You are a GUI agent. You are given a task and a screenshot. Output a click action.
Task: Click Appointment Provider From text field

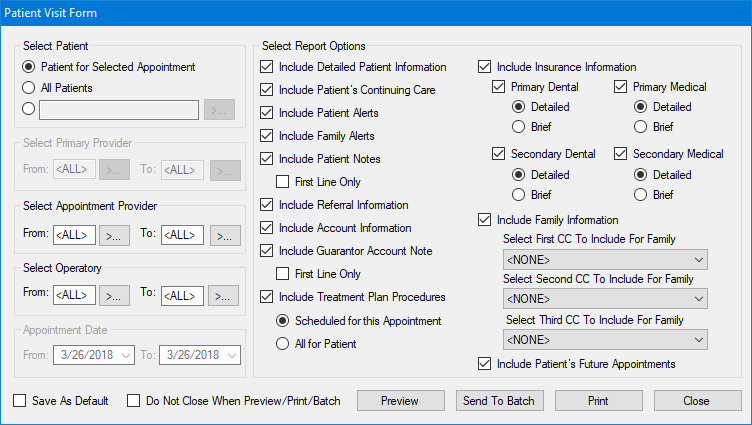(74, 236)
